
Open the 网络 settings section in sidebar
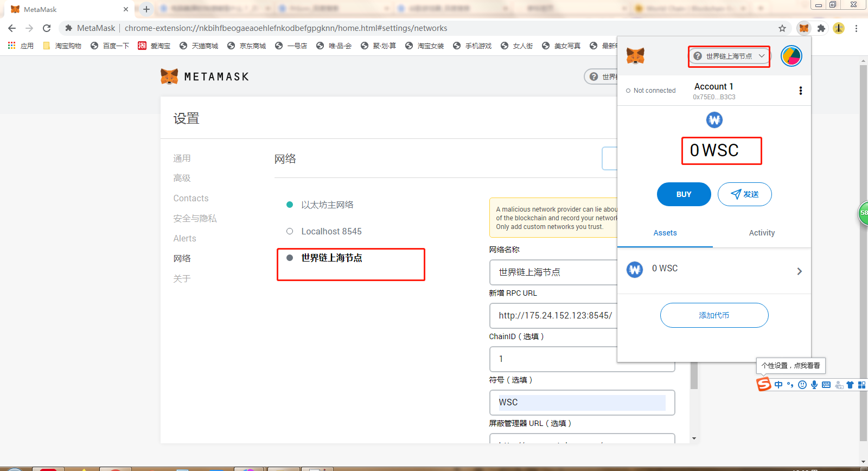click(x=182, y=258)
